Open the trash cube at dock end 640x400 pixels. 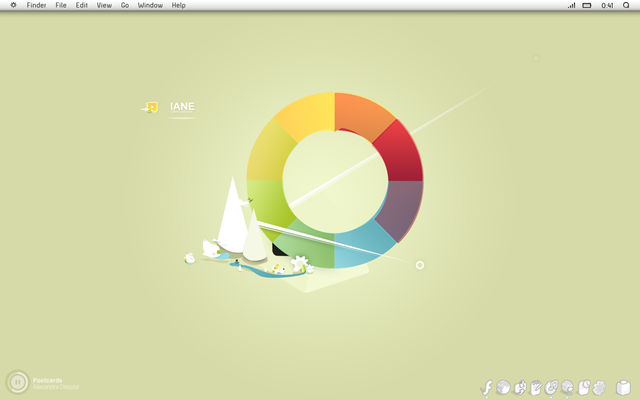coord(623,387)
